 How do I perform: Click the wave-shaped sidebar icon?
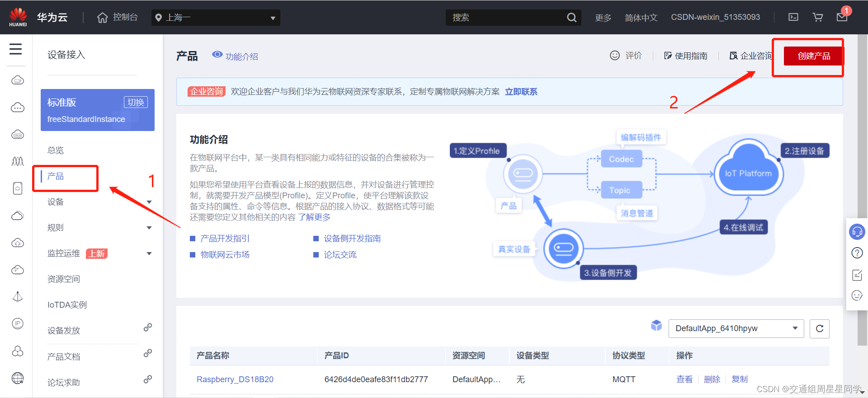18,161
